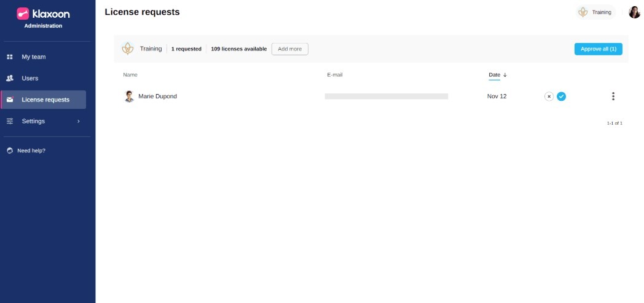Go to My team section
Viewport: 644px width, 303px height.
[x=34, y=57]
